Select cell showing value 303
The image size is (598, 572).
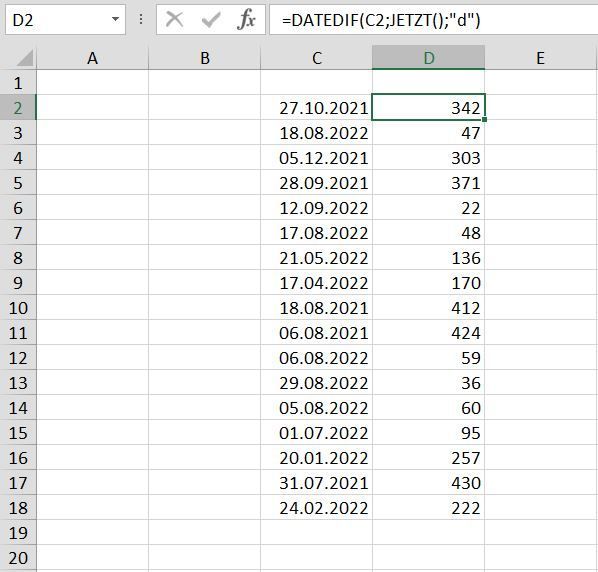[429, 158]
